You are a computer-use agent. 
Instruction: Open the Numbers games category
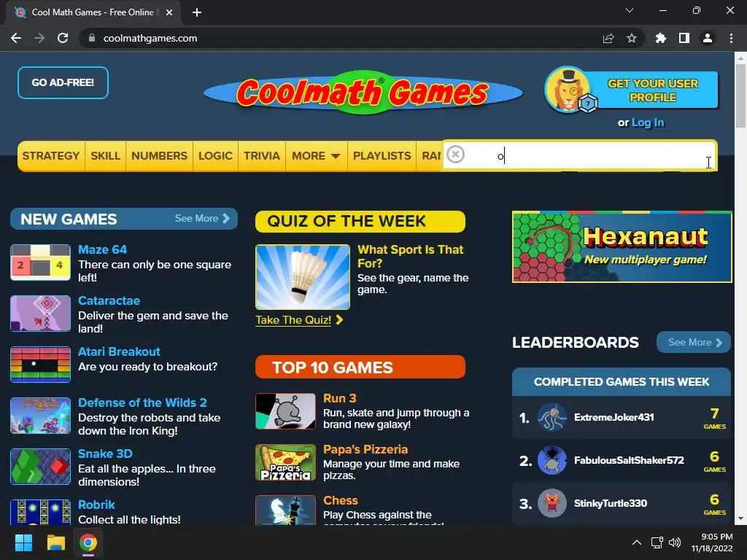[x=160, y=156]
